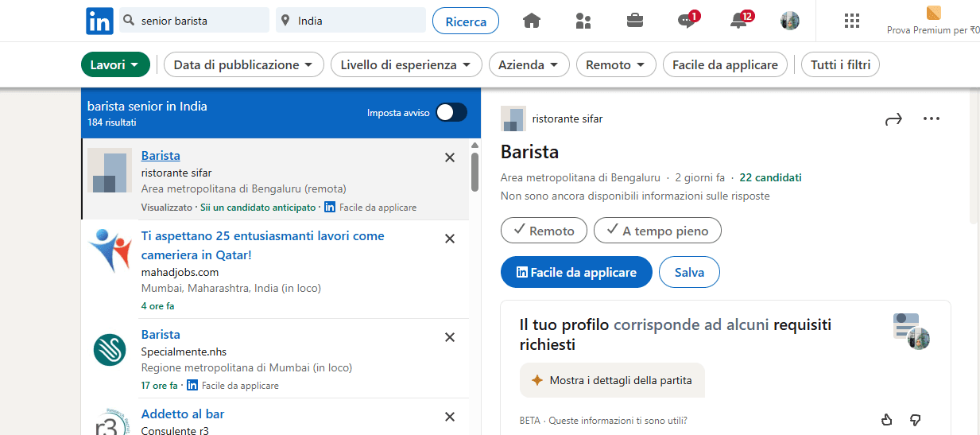Click the briefcase Jobs icon
The width and height of the screenshot is (980, 435).
(x=634, y=21)
